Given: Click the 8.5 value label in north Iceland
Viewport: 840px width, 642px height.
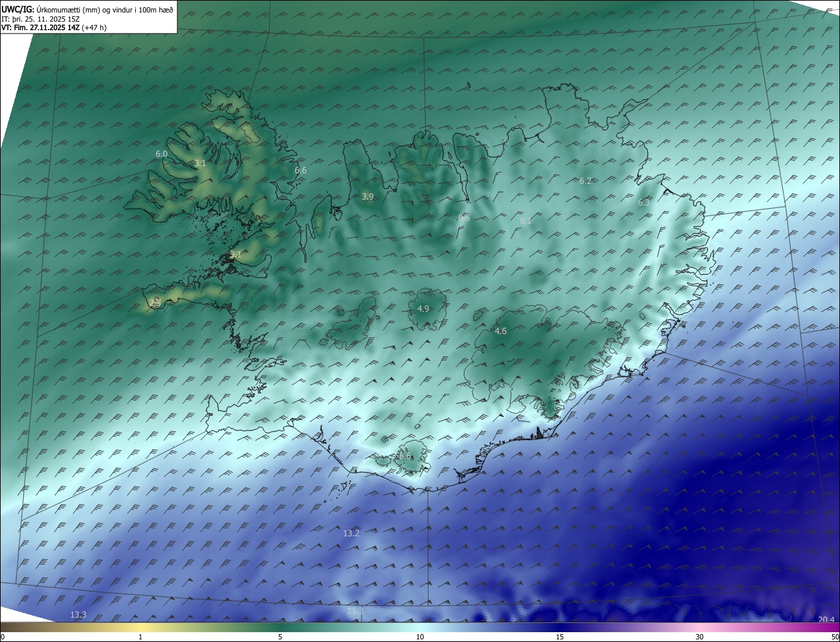Looking at the screenshot, I should (464, 217).
